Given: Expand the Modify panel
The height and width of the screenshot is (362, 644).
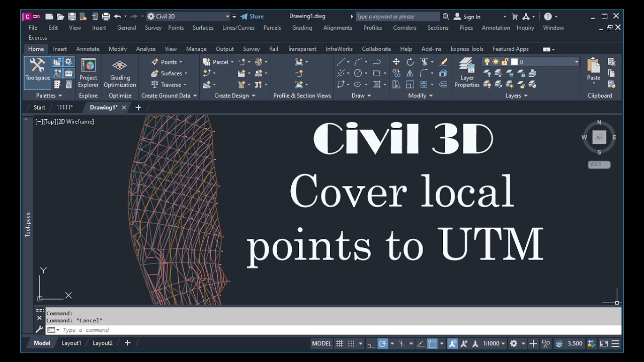Looking at the screenshot, I should (421, 96).
